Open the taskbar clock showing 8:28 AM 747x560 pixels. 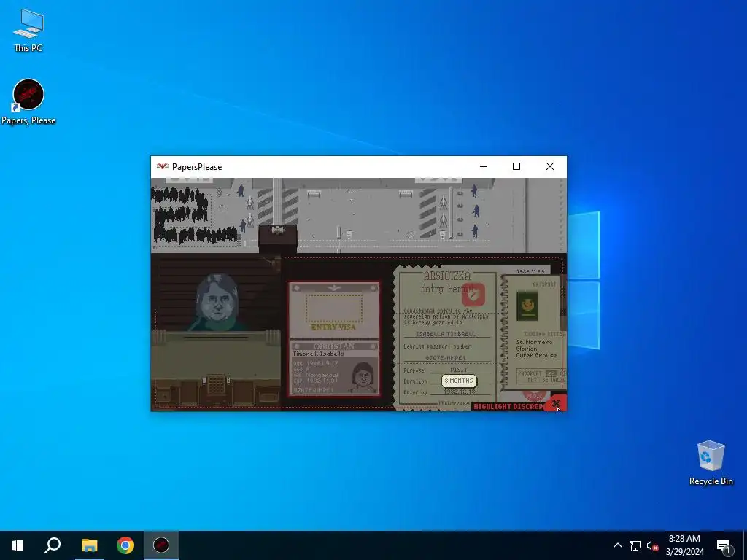point(684,545)
